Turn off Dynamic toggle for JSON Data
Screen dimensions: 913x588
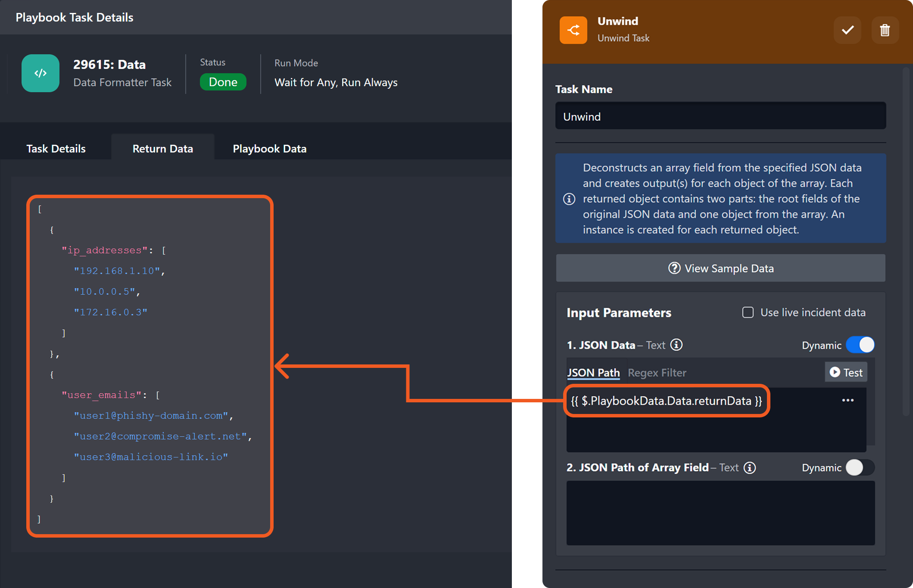click(x=860, y=345)
